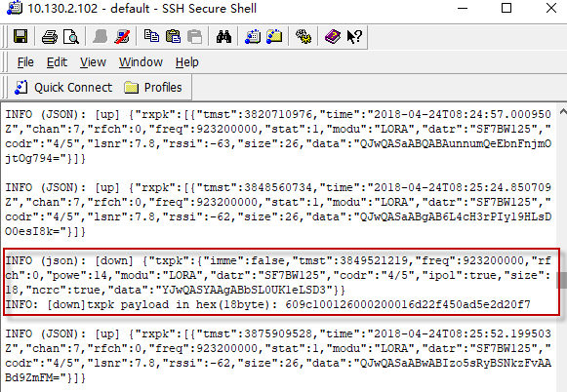Click the Copy icon in toolbar
Image resolution: width=567 pixels, height=392 pixels.
151,36
